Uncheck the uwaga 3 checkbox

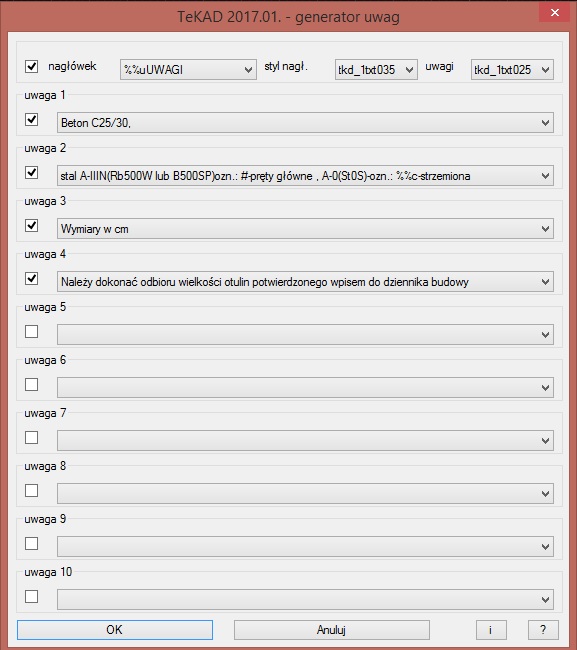pyautogui.click(x=32, y=226)
